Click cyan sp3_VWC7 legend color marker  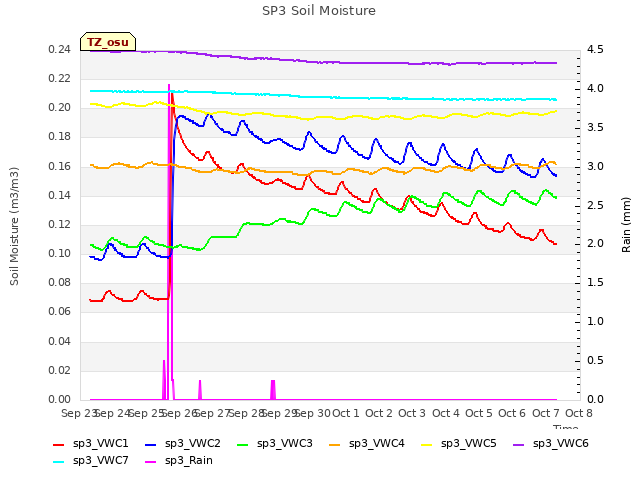tap(59, 462)
